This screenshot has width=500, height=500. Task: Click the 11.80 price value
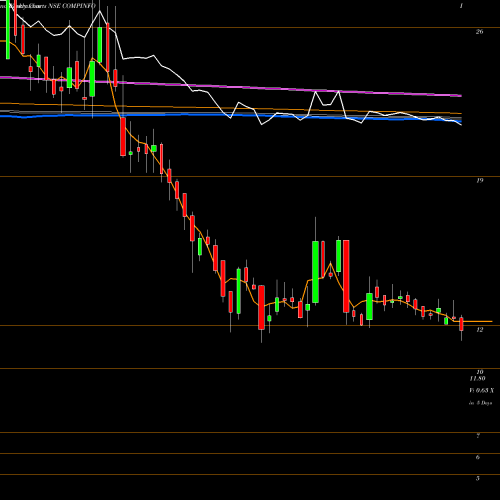pos(477,379)
